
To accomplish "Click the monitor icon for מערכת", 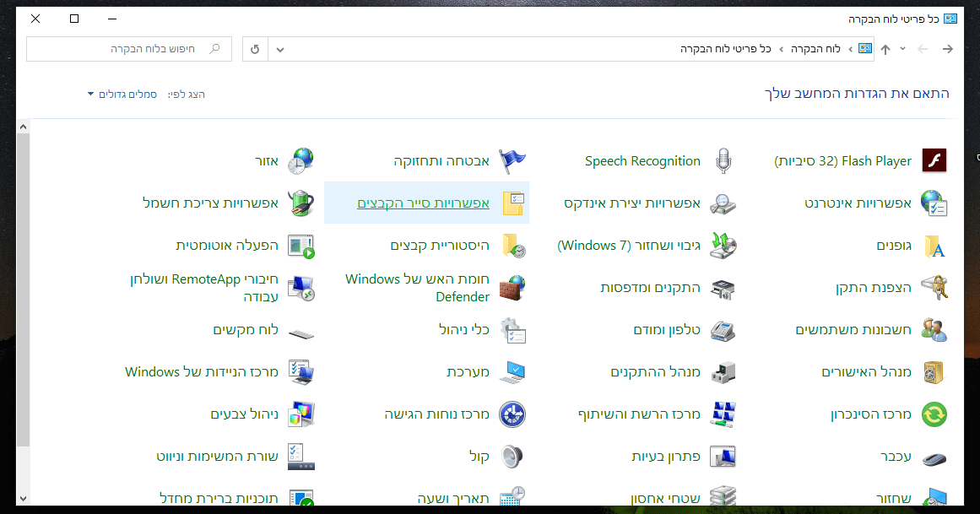I will (512, 372).
